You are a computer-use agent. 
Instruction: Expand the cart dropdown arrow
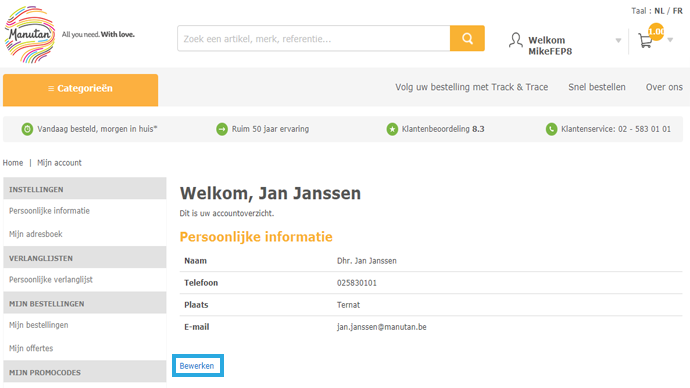click(670, 40)
